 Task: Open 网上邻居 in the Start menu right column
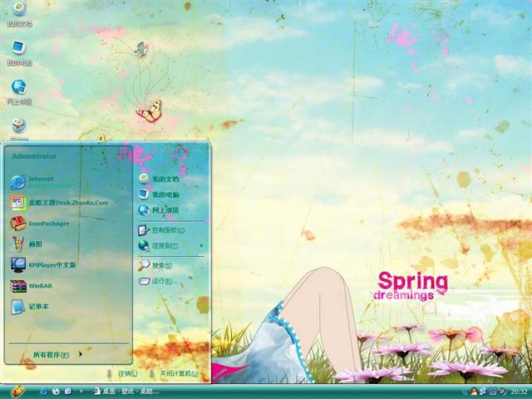tap(159, 210)
